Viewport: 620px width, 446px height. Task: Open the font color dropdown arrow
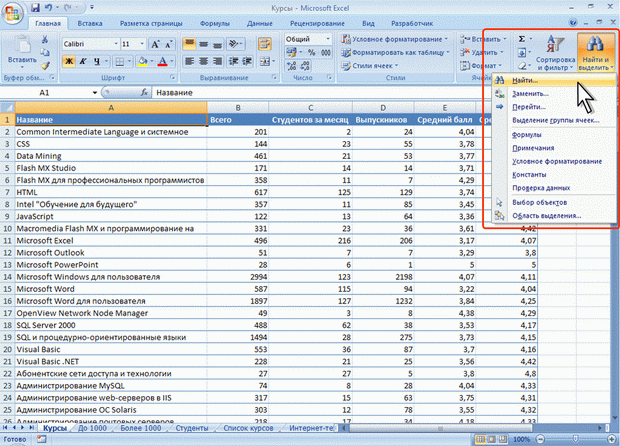172,61
